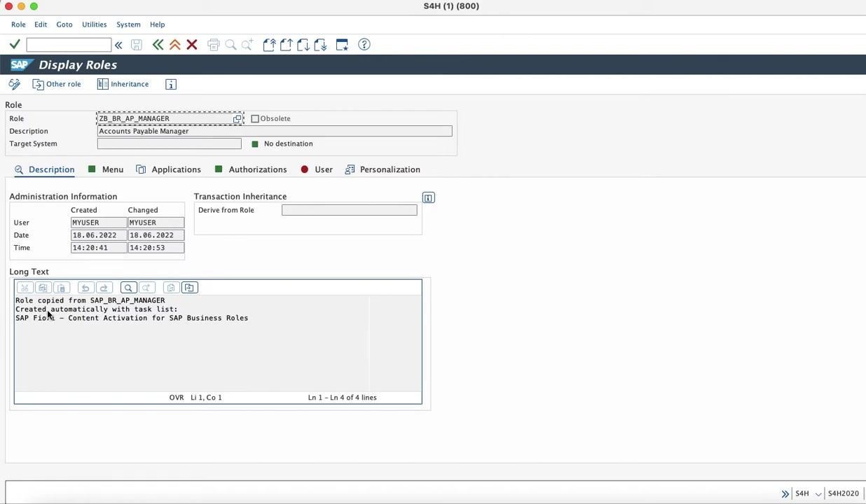Click the Changed time 14:20:53 field

[156, 248]
